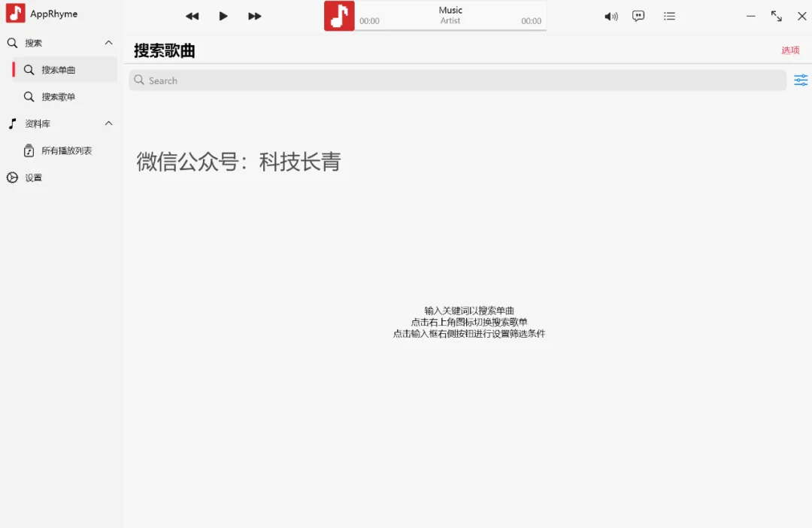
Task: Click the 选项 options link
Action: 790,50
